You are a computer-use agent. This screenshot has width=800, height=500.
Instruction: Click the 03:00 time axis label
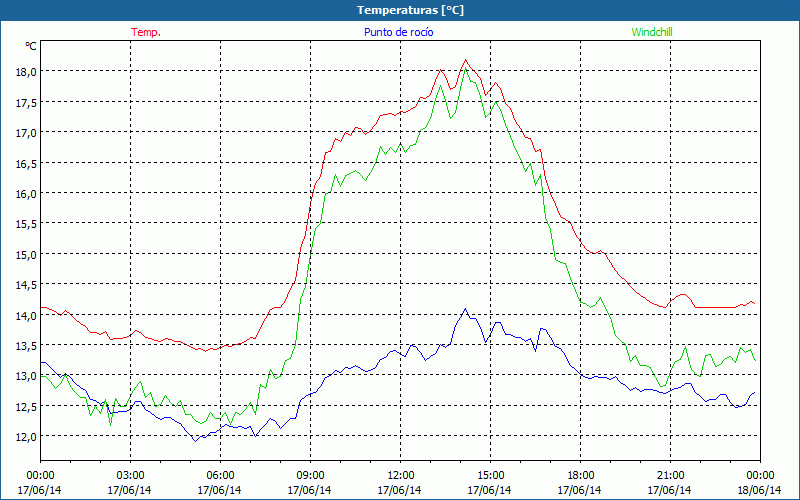130,475
